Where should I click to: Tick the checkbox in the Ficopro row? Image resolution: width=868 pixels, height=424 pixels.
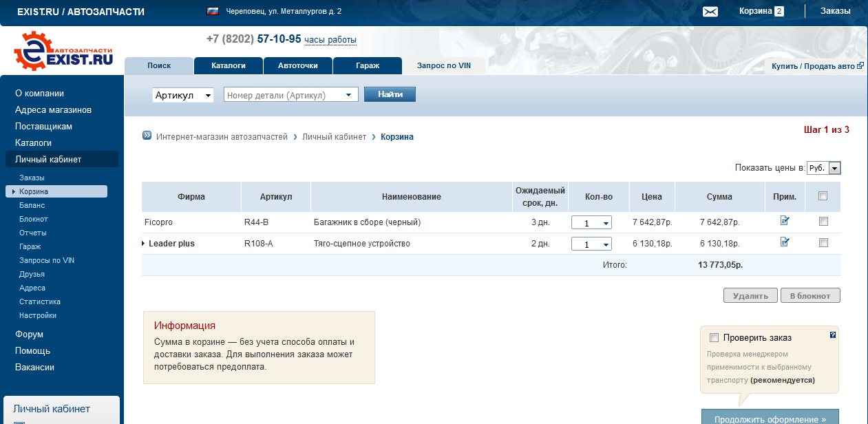823,222
